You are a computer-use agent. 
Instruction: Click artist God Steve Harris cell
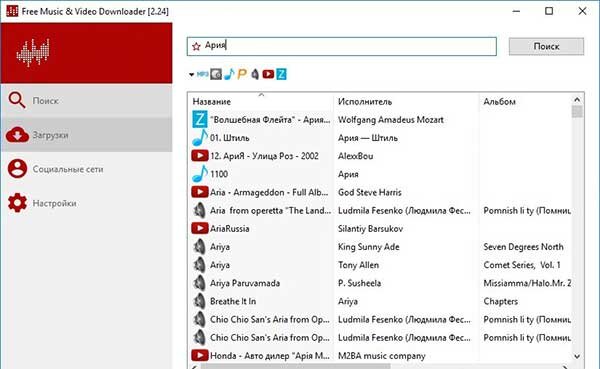click(370, 192)
